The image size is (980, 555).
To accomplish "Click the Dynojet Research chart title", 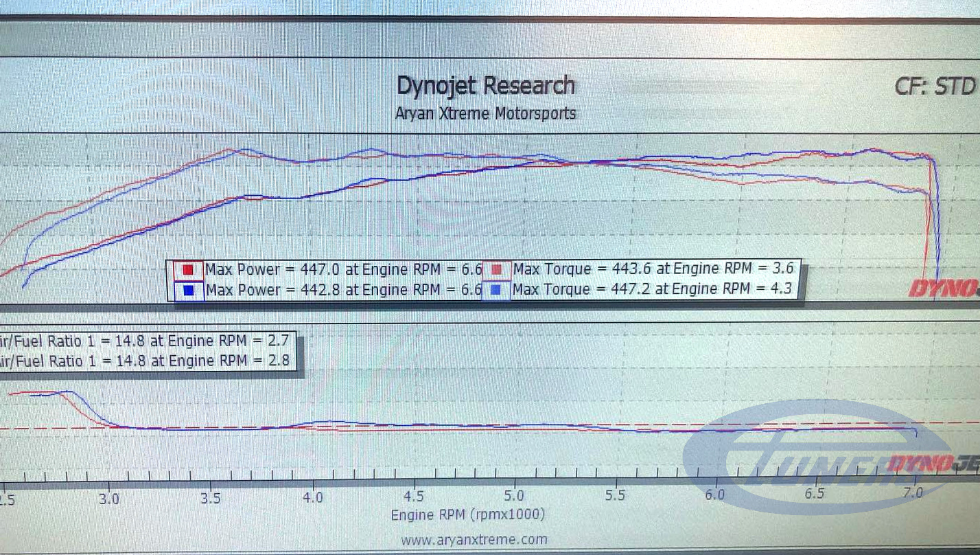I will (486, 86).
